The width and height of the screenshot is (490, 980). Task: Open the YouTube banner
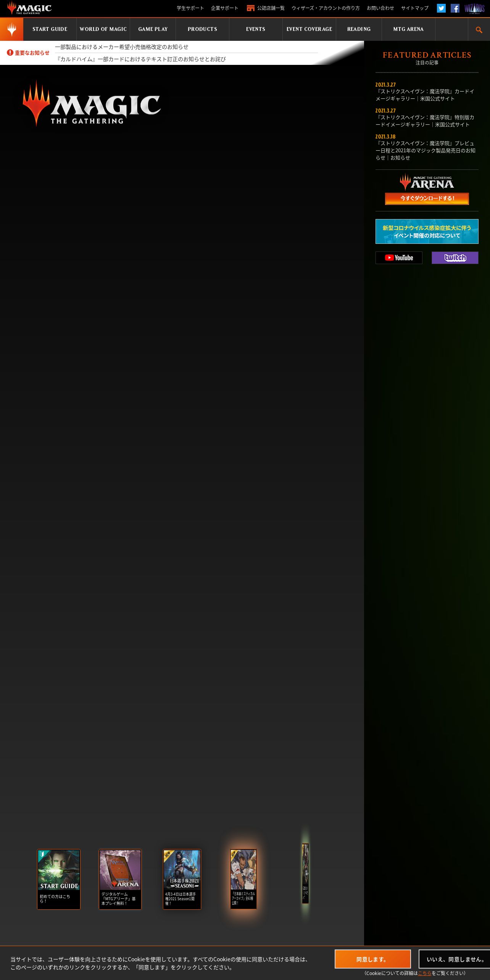pos(399,258)
